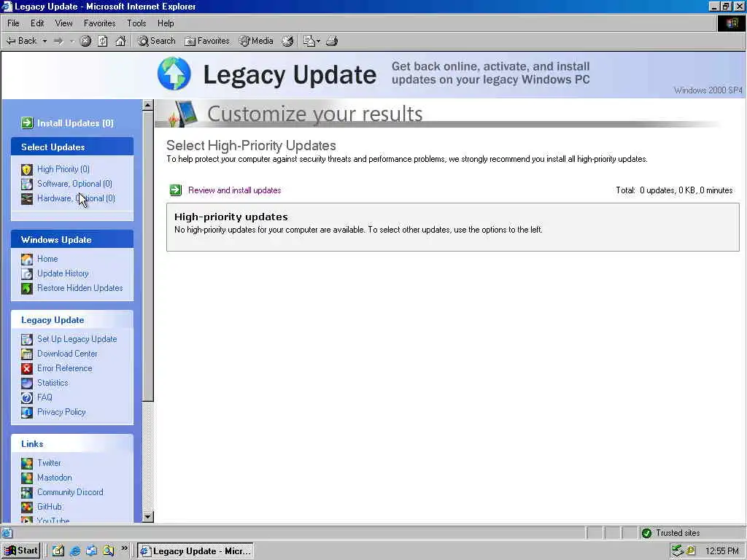This screenshot has height=560, width=747.
Task: Open the Community Discord link
Action: click(70, 492)
